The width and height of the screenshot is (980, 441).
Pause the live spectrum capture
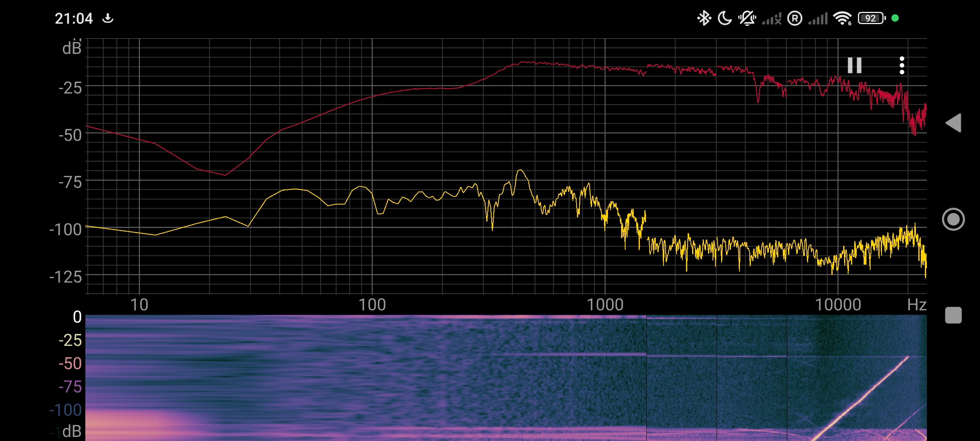854,65
